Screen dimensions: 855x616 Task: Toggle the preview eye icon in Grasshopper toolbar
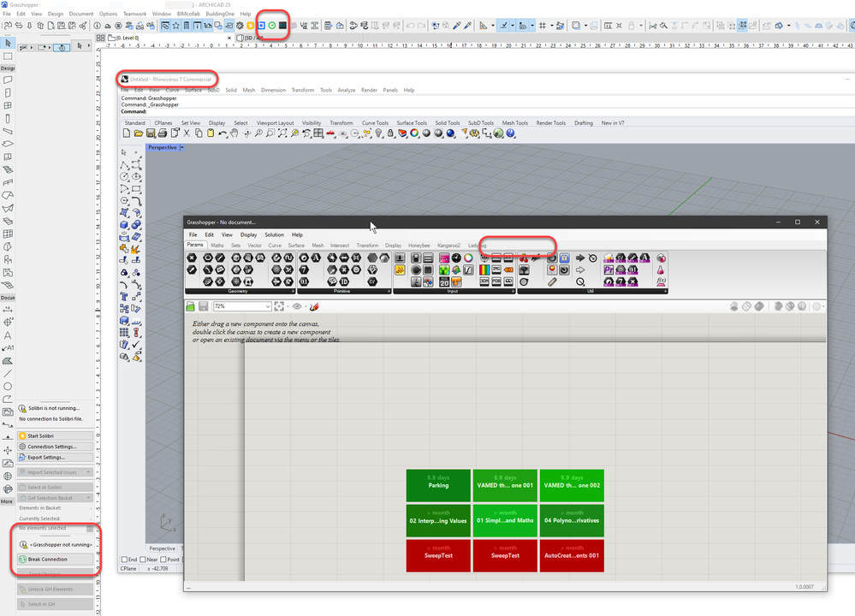tap(297, 306)
